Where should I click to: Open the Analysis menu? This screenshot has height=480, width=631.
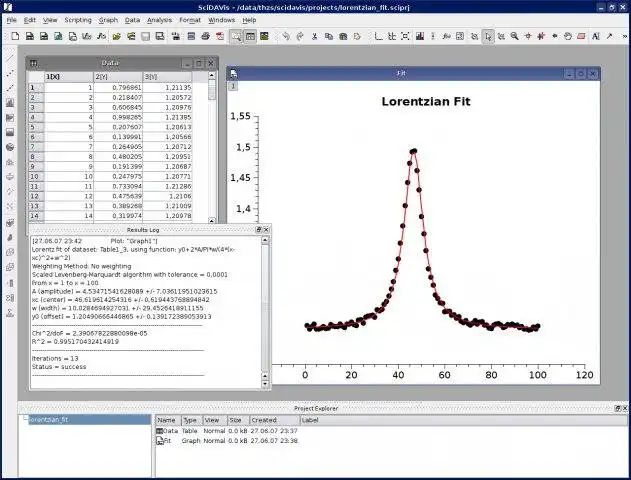[x=159, y=20]
